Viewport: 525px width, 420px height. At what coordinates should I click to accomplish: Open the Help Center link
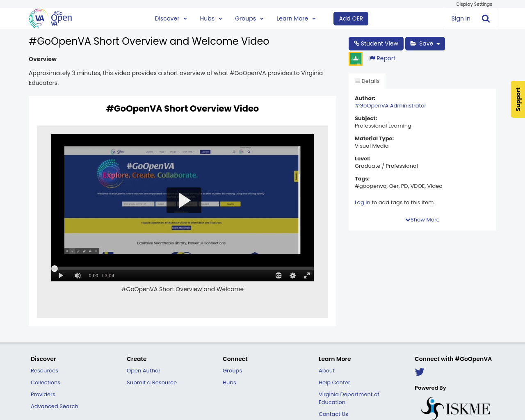[334, 382]
